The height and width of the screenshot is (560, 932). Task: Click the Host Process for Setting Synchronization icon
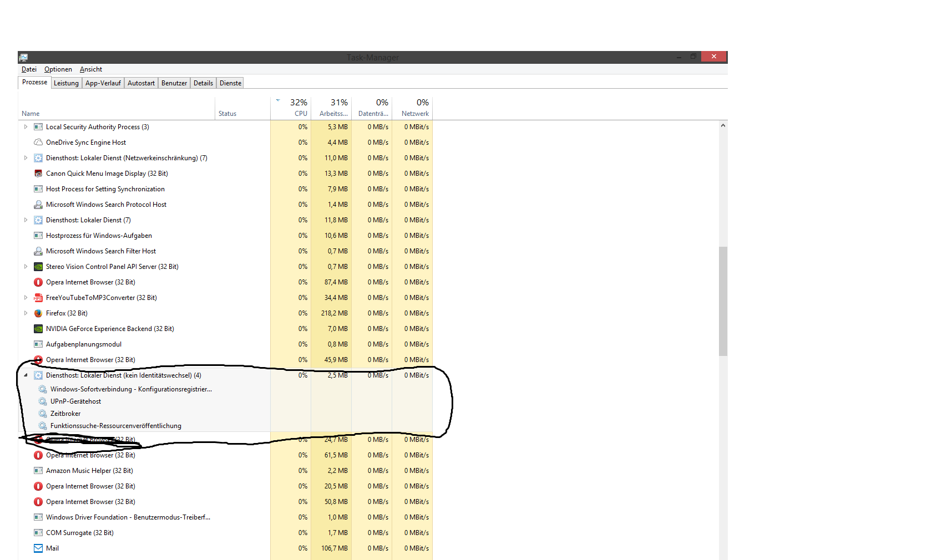[38, 189]
